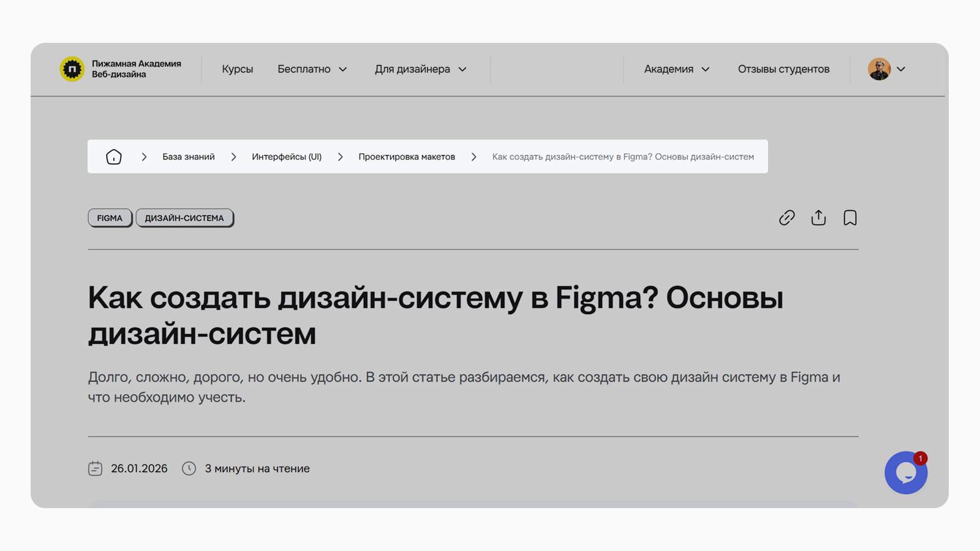Click the red notification badge on chat widget
The height and width of the screenshot is (551, 980).
pyautogui.click(x=921, y=457)
